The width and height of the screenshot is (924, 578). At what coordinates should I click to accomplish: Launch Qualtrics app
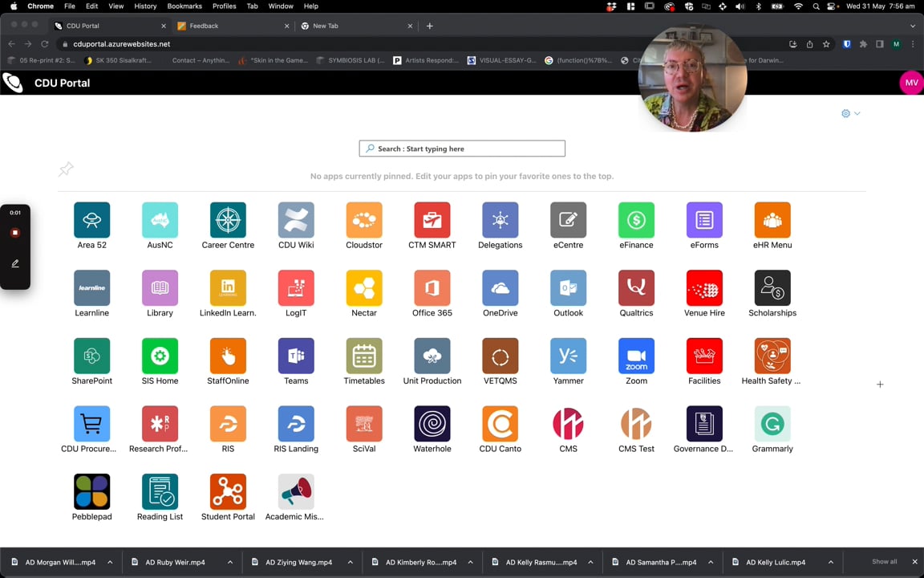[x=636, y=288]
